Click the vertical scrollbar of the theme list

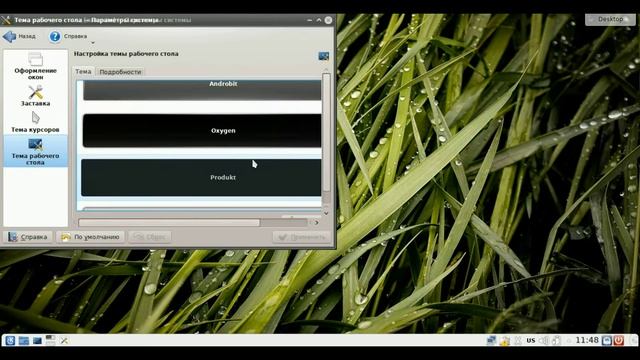[326, 133]
